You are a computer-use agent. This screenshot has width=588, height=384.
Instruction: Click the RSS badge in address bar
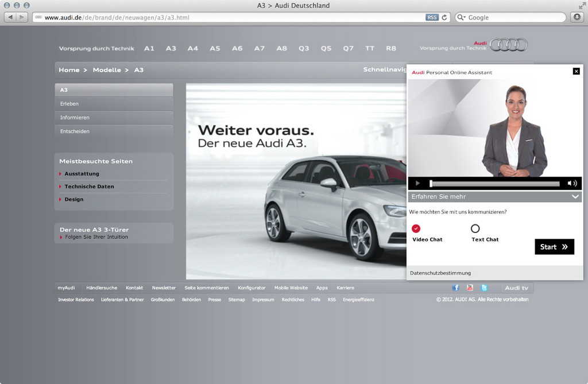coord(432,18)
